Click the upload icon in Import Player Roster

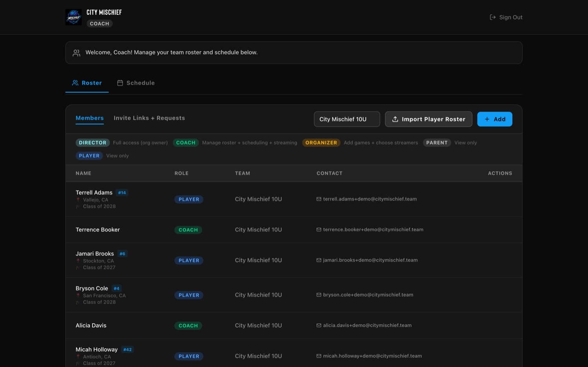click(395, 119)
